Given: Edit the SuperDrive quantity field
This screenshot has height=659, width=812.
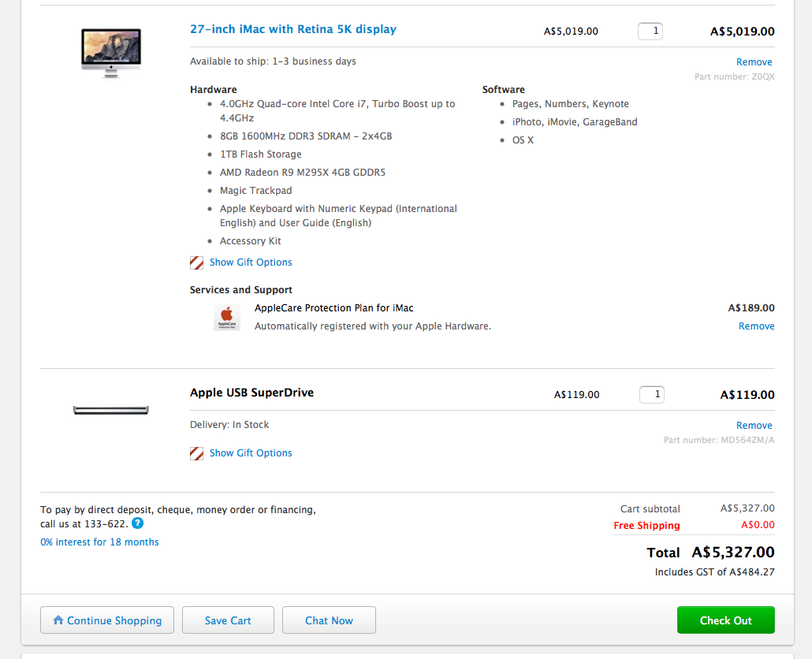Looking at the screenshot, I should click(651, 394).
